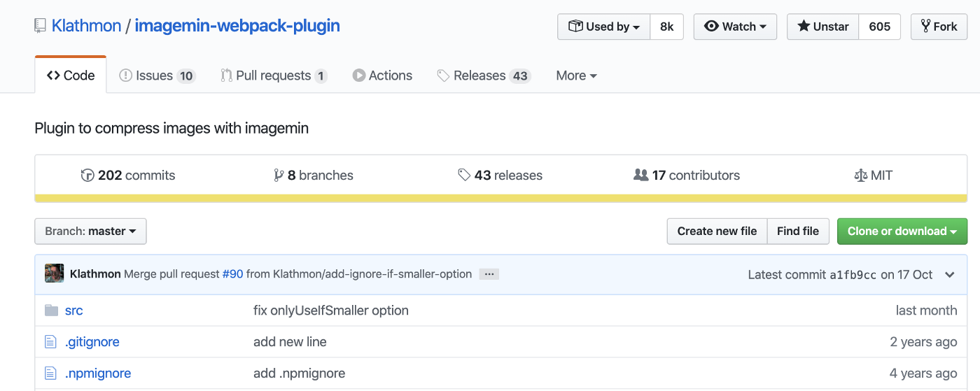Click Klathmon's avatar thumbnail

[x=55, y=274]
